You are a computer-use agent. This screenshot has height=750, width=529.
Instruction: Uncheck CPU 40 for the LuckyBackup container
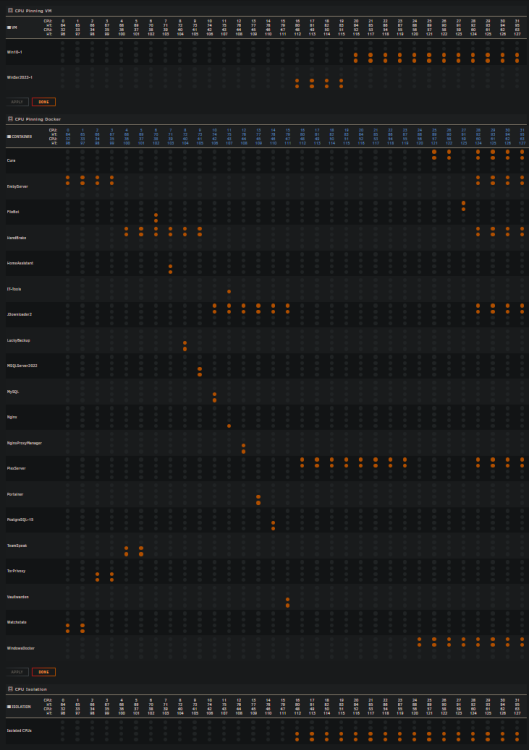coord(185,343)
